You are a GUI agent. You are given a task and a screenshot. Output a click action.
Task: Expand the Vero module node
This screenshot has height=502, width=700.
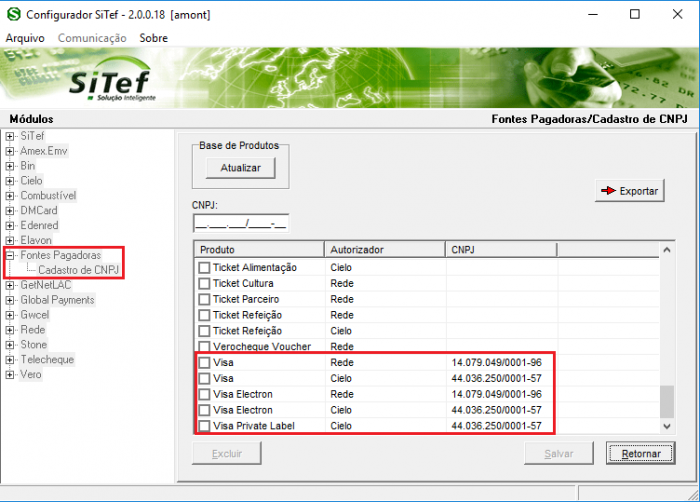[x=9, y=375]
